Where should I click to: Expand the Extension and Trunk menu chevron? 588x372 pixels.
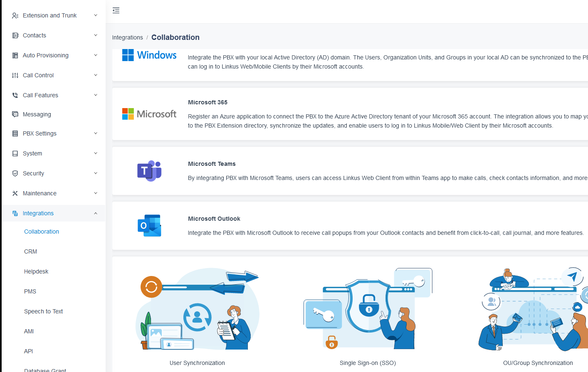point(96,15)
